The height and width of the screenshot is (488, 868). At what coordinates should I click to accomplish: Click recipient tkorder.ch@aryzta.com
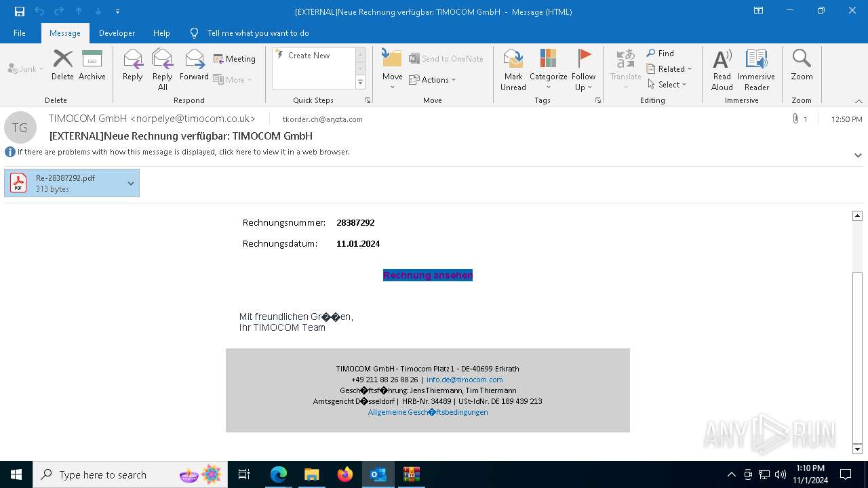tap(323, 119)
